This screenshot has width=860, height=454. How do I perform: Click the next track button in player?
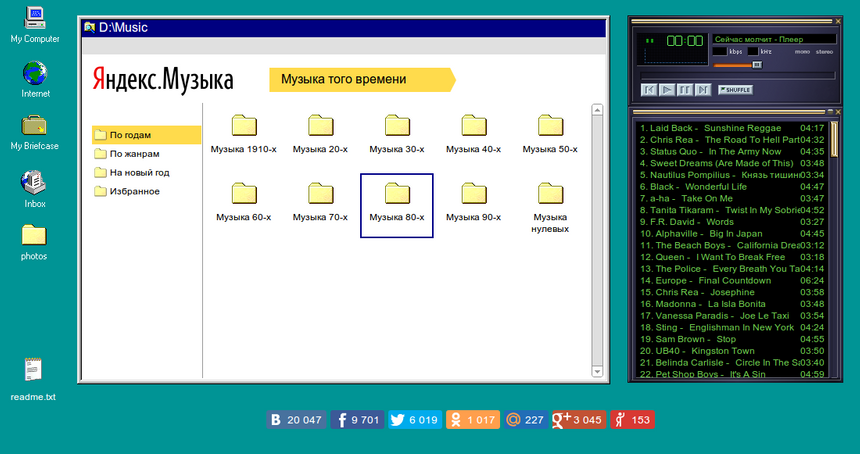coord(703,90)
